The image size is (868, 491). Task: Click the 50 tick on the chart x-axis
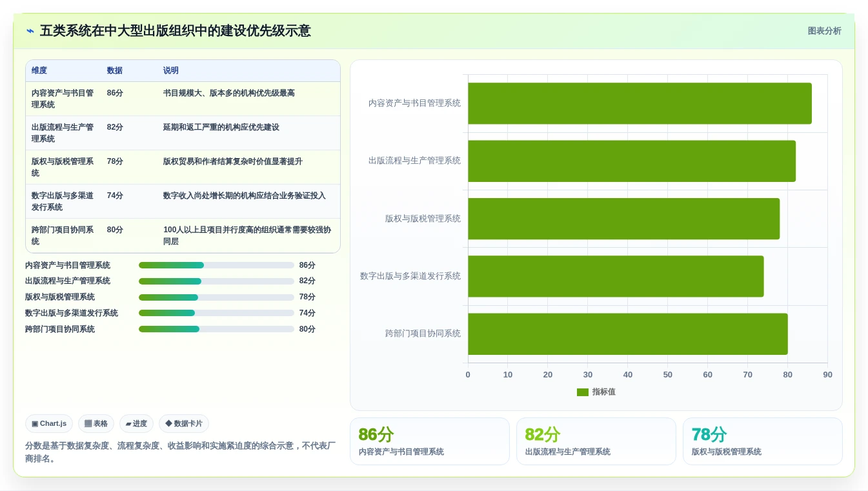(x=668, y=375)
